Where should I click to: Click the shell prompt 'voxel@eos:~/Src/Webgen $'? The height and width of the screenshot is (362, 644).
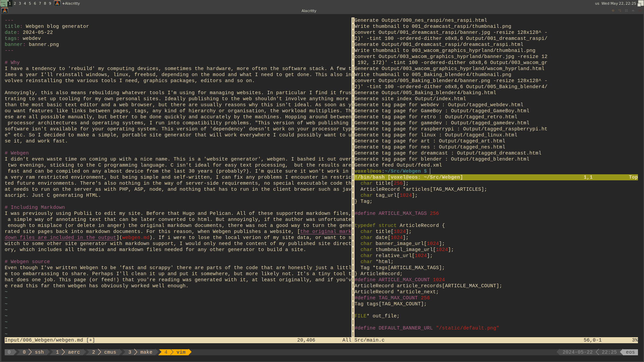[391, 171]
